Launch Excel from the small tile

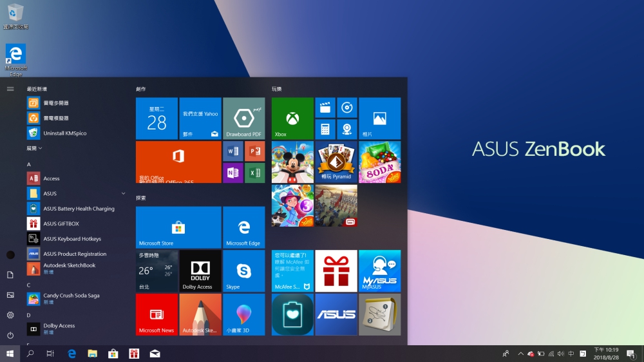(254, 173)
